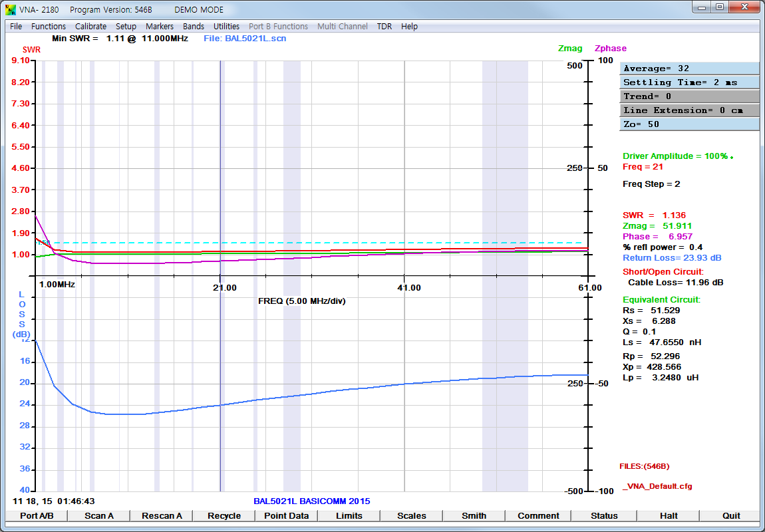Click the Limits button
The height and width of the screenshot is (532, 765).
349,515
